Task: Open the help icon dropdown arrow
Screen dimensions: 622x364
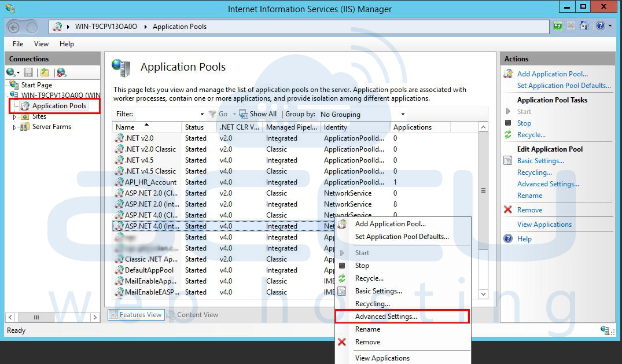Action: tap(610, 26)
